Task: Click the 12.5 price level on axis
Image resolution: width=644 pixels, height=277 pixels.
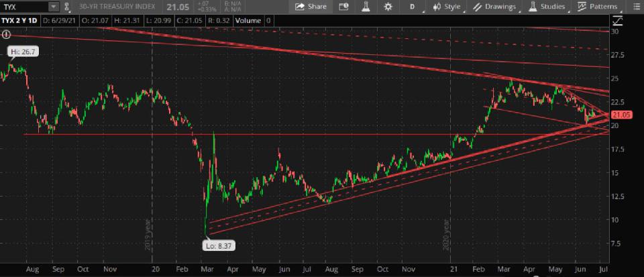Action: [617, 196]
